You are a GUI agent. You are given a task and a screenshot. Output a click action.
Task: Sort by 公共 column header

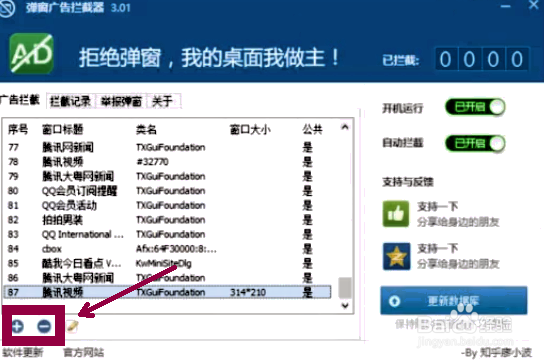tap(313, 130)
